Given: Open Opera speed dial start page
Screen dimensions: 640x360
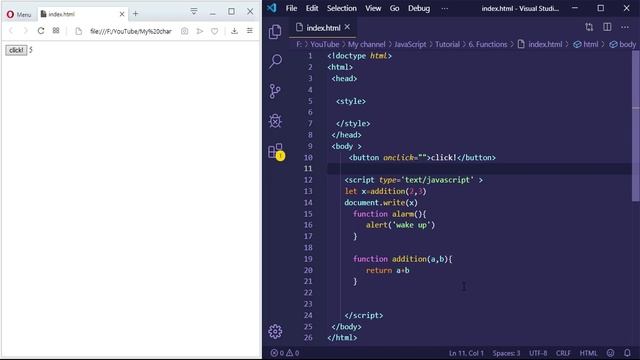Looking at the screenshot, I should 56,31.
